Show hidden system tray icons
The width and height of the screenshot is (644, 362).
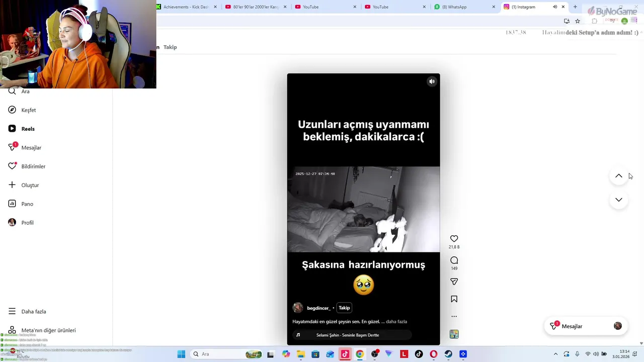555,354
